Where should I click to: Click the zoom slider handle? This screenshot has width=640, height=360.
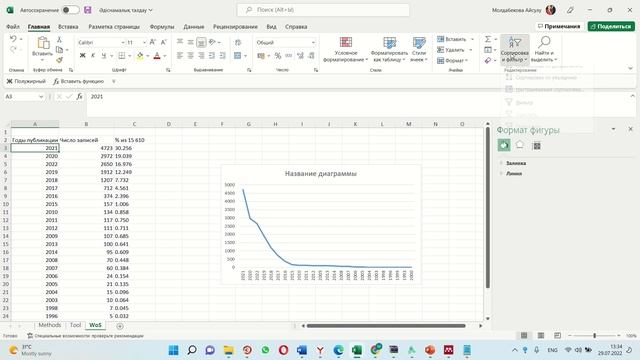(594, 336)
